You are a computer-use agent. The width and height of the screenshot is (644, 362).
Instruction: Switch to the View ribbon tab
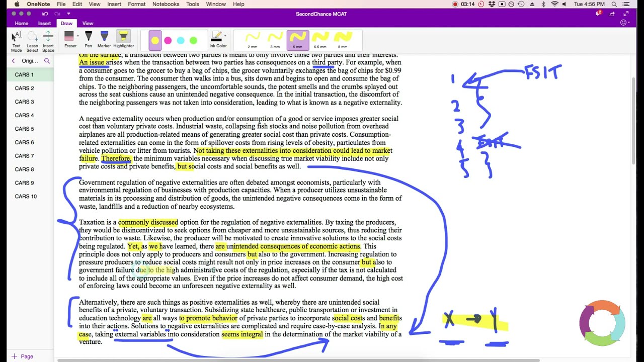pyautogui.click(x=88, y=23)
